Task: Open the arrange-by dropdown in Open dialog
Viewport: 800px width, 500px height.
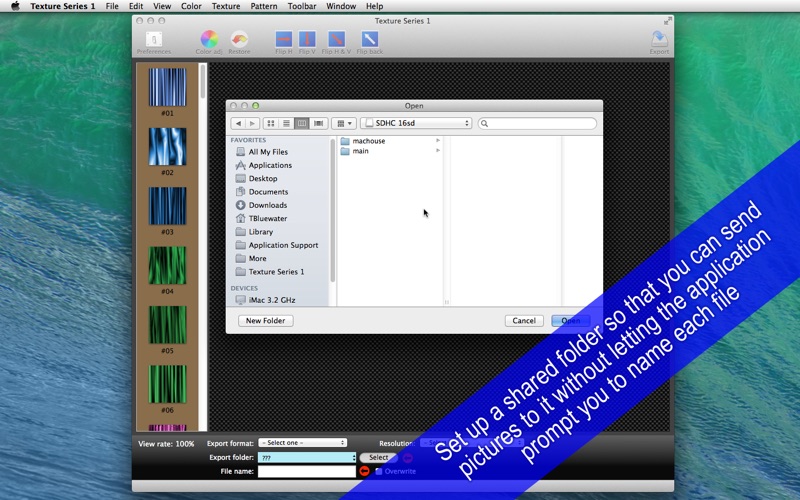Action: pyautogui.click(x=344, y=123)
